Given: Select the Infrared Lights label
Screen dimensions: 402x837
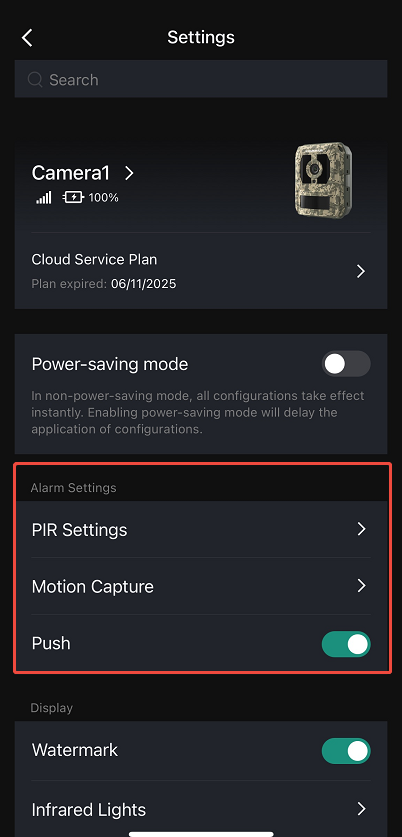Looking at the screenshot, I should pyautogui.click(x=89, y=809).
